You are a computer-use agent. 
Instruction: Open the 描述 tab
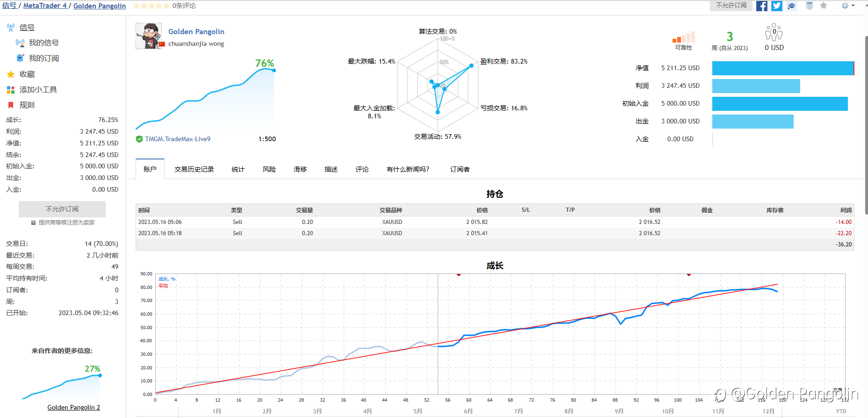pyautogui.click(x=331, y=169)
